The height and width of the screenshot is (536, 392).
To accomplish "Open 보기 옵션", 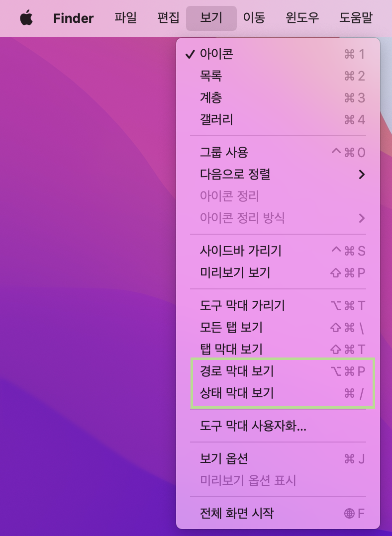I will (278, 459).
